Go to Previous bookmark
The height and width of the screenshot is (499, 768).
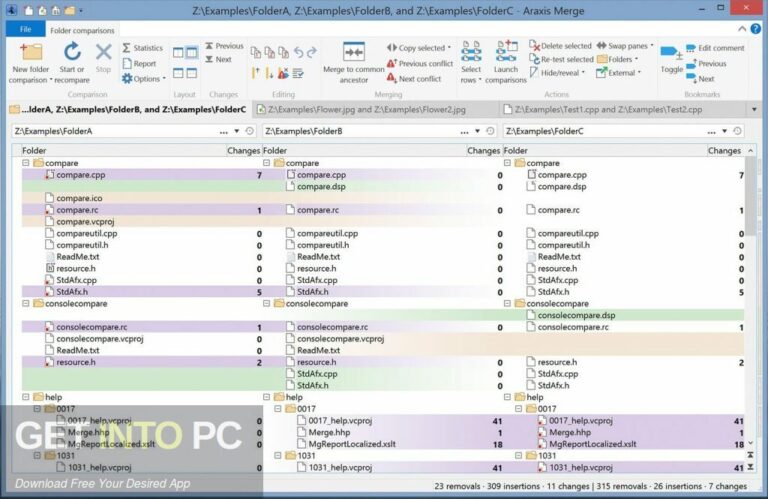click(x=706, y=64)
